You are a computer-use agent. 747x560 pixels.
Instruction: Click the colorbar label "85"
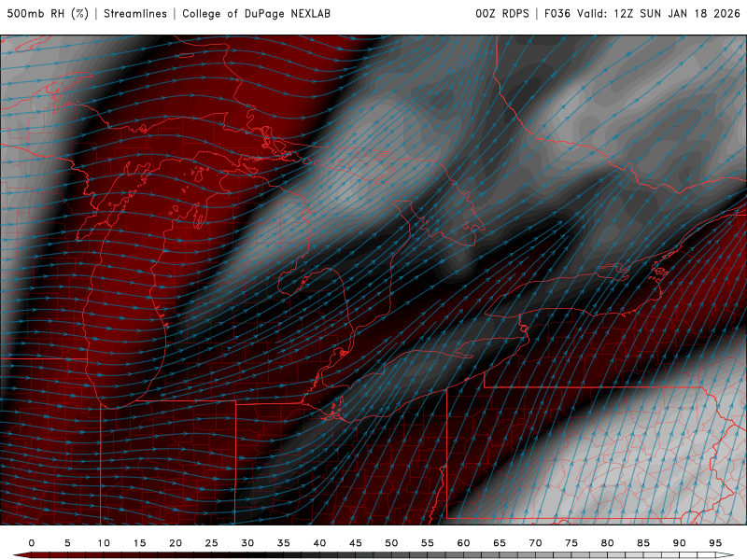[x=643, y=543]
